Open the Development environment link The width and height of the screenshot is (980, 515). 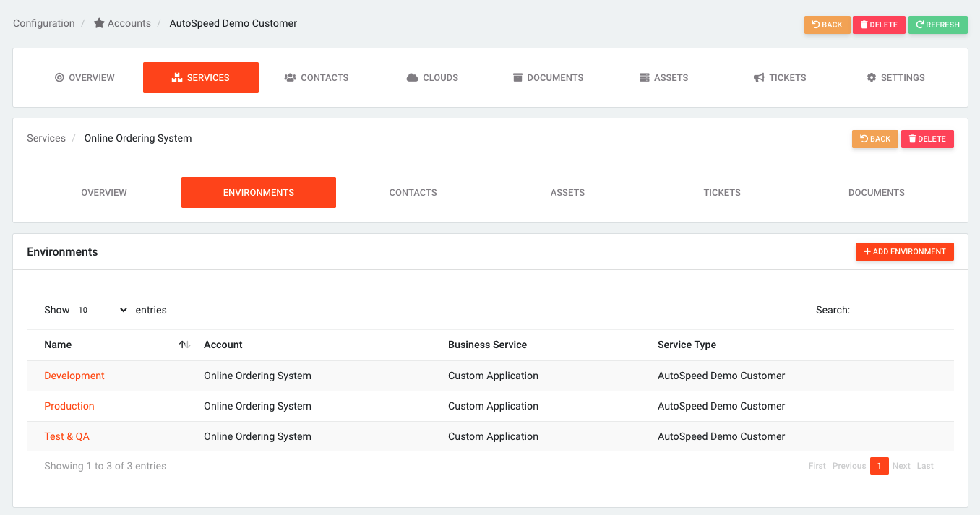(x=74, y=376)
